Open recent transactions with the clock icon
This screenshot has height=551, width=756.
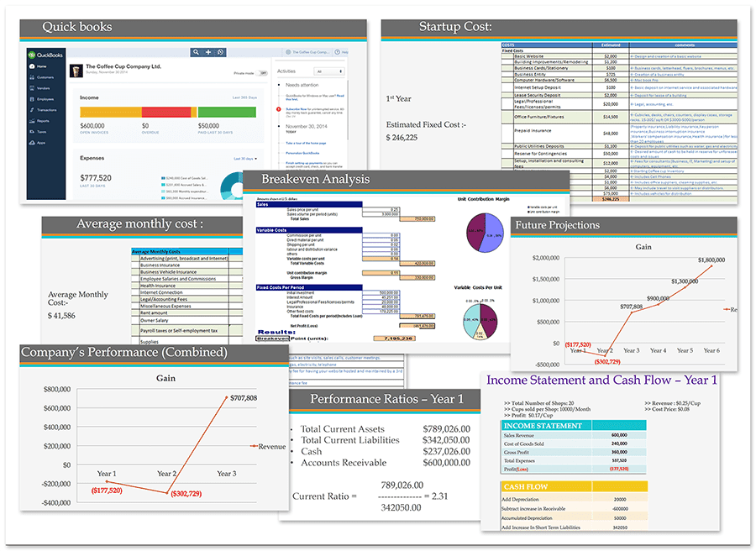220,51
